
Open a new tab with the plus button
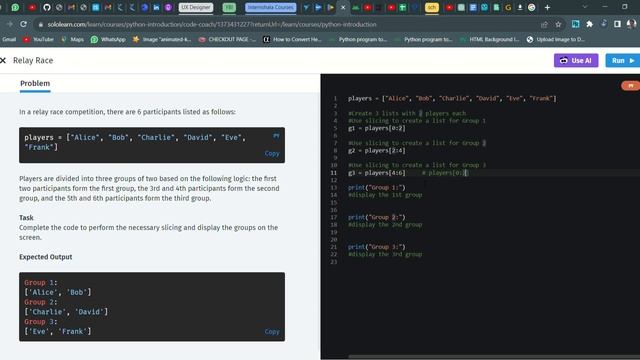[547, 7]
